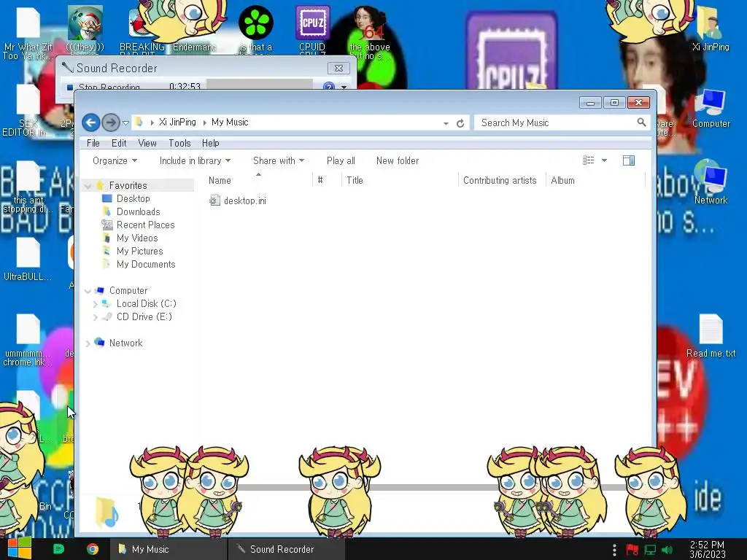Open the Help menu
This screenshot has width=747, height=560.
coord(211,144)
